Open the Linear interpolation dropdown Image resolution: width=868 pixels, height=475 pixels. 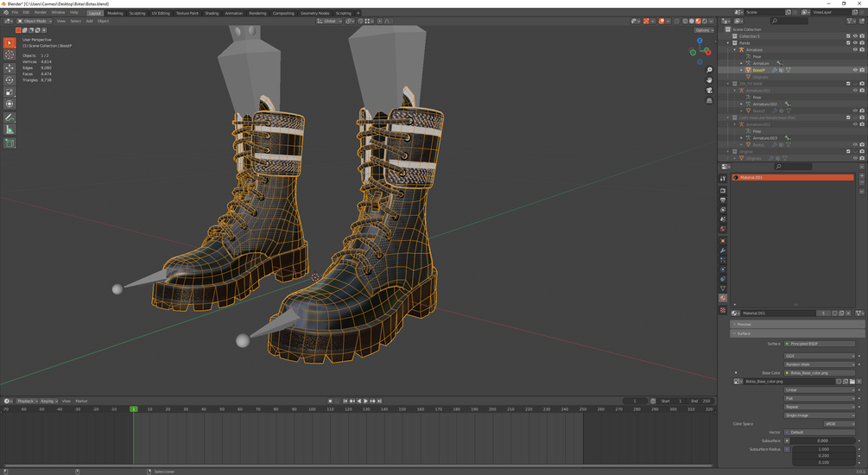(x=820, y=389)
